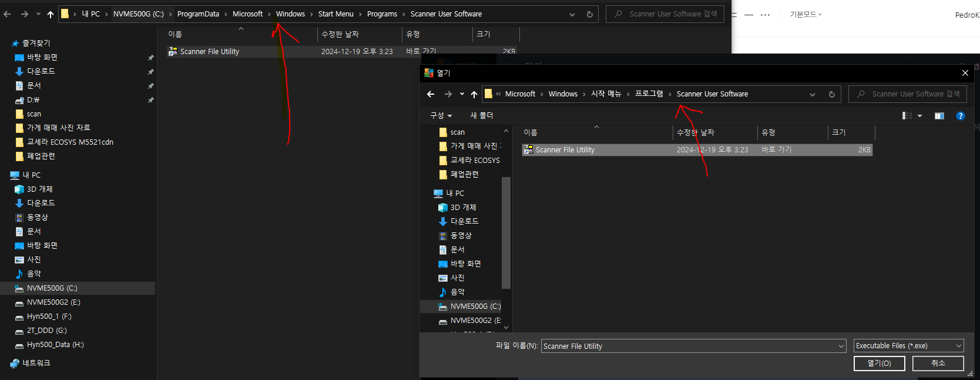Screen dimensions: 980x380
Task: Select NVME500G (C:) drive in Explorer sidebar
Action: click(x=52, y=288)
